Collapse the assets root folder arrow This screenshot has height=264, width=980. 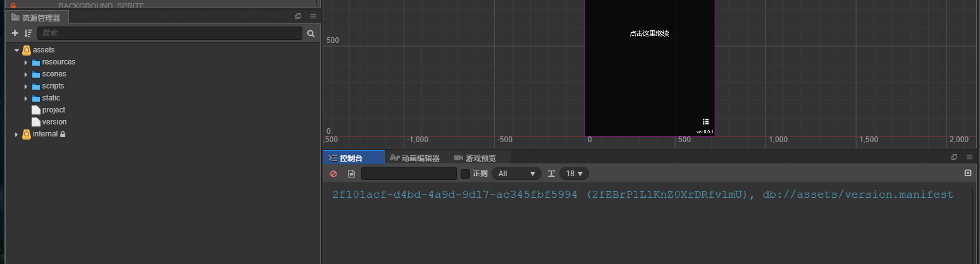[x=17, y=50]
